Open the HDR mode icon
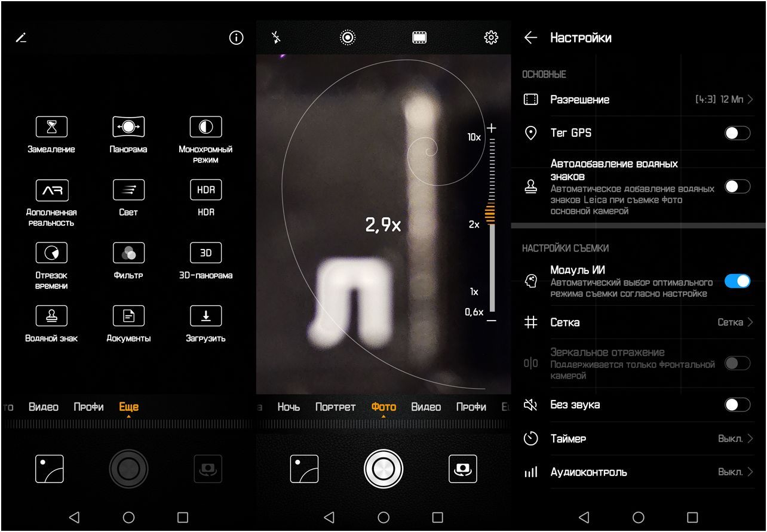 click(x=205, y=190)
